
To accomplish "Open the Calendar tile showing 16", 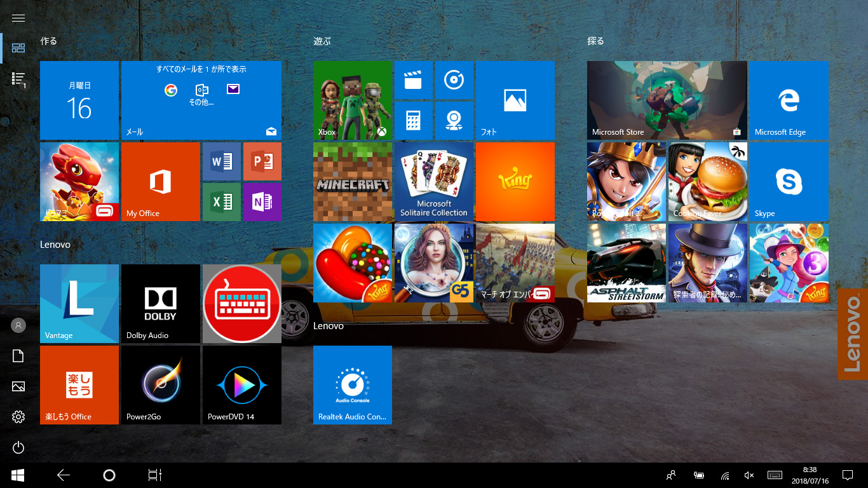I will coord(79,100).
